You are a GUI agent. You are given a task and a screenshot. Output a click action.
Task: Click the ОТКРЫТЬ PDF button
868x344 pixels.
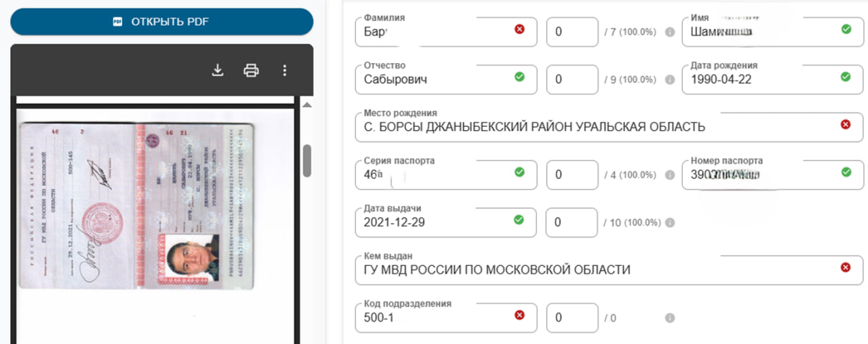click(161, 22)
